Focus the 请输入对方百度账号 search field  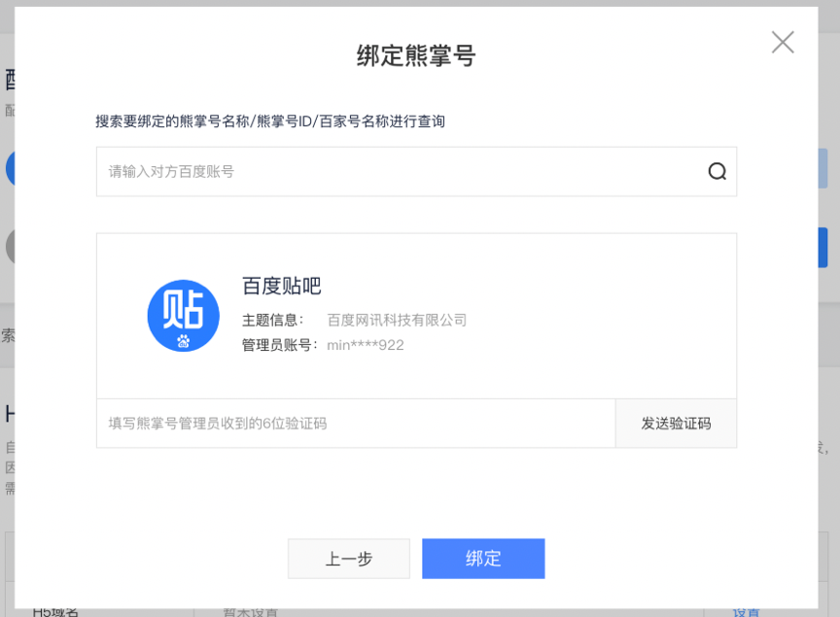click(x=416, y=171)
